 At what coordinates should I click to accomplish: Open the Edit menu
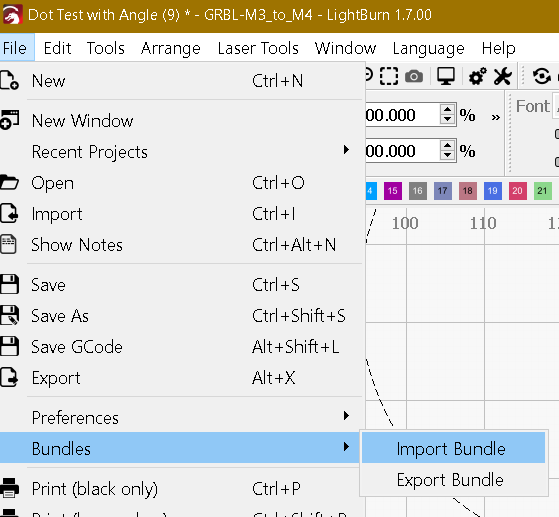57,48
